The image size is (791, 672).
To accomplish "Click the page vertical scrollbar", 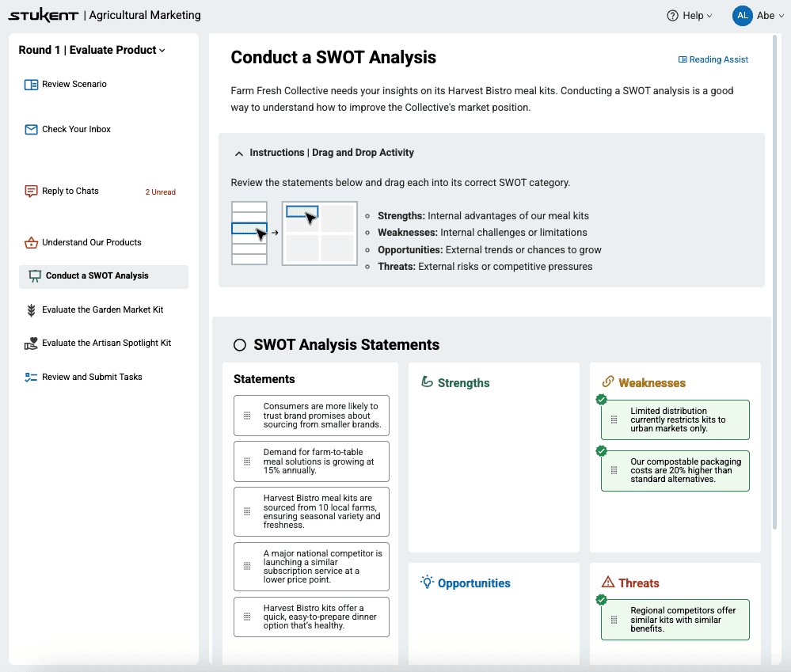I will coord(774,282).
